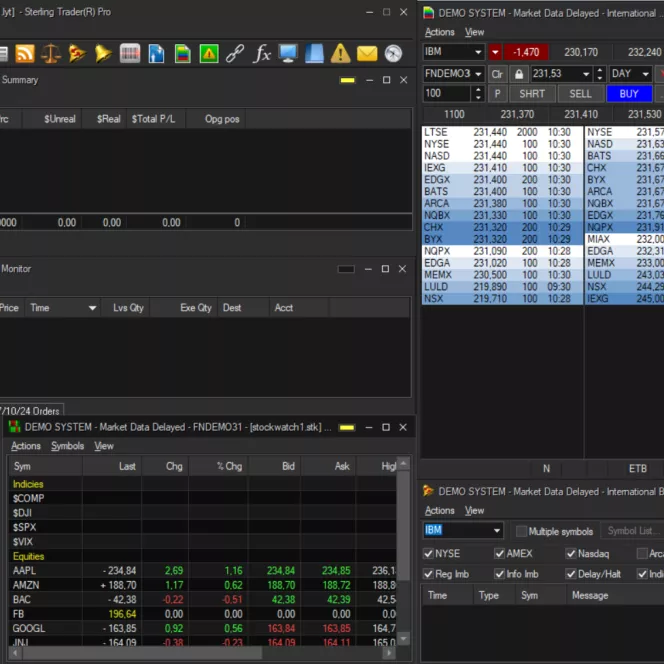Enable the Multiple symbols checkbox
The image size is (664, 664).
(x=521, y=531)
